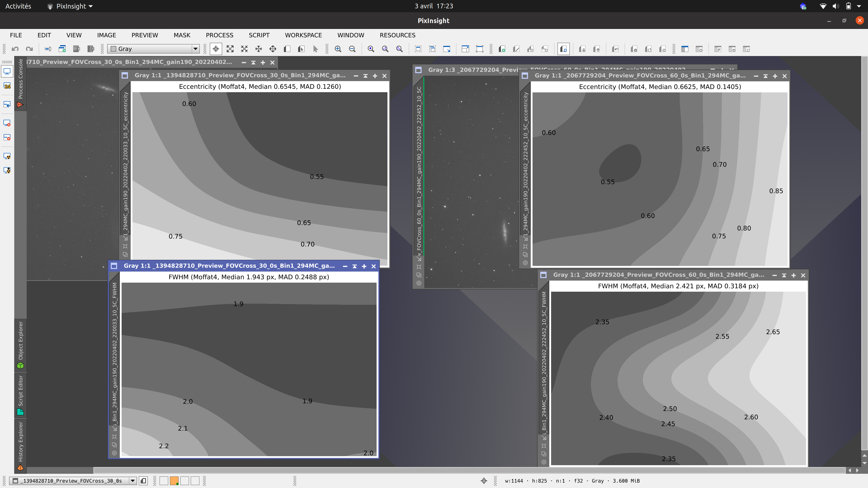868x488 pixels.
Task: Select the Pan mode tool icon
Action: [258, 49]
